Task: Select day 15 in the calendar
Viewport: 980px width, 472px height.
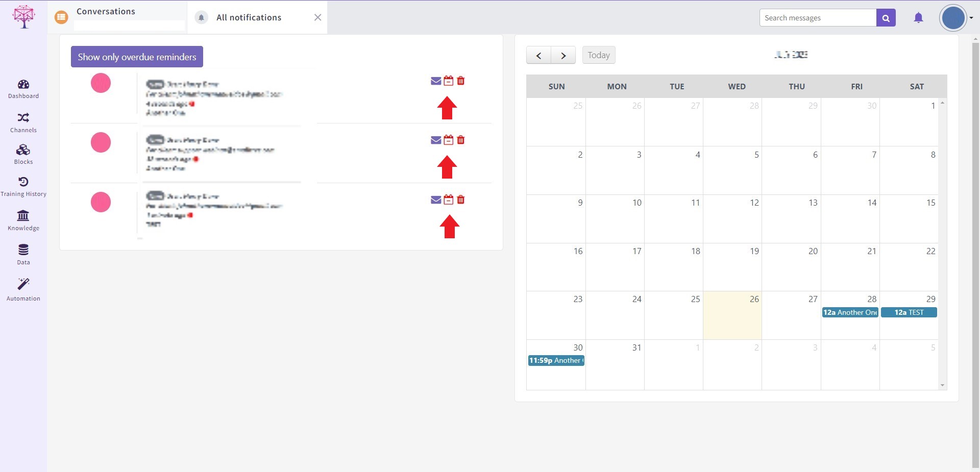Action: point(909,219)
